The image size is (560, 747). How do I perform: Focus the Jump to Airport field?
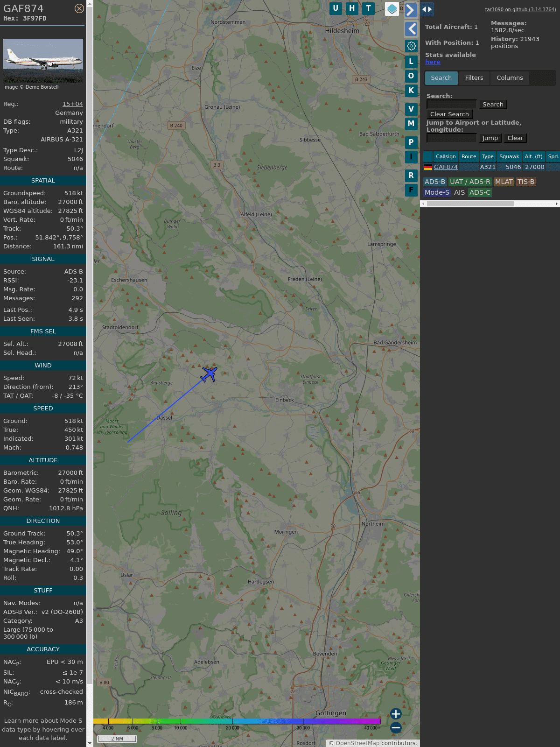[x=452, y=138]
